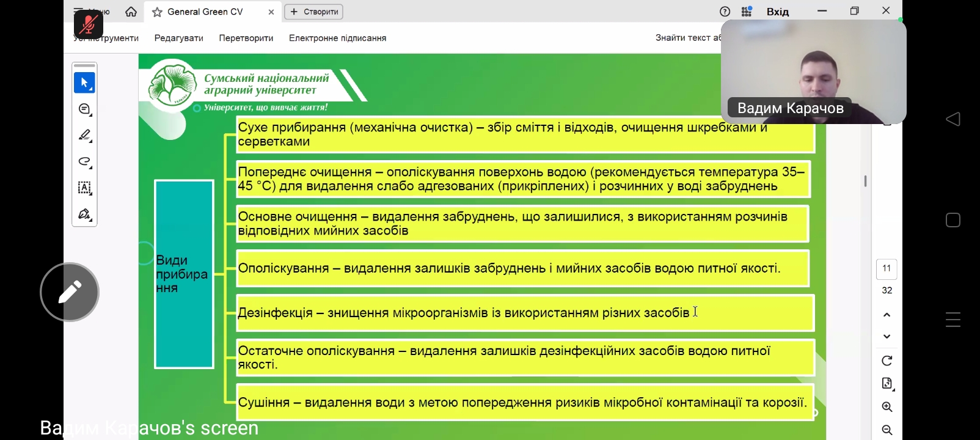Tap the round pencil annotate button
The width and height of the screenshot is (980, 440).
[70, 292]
